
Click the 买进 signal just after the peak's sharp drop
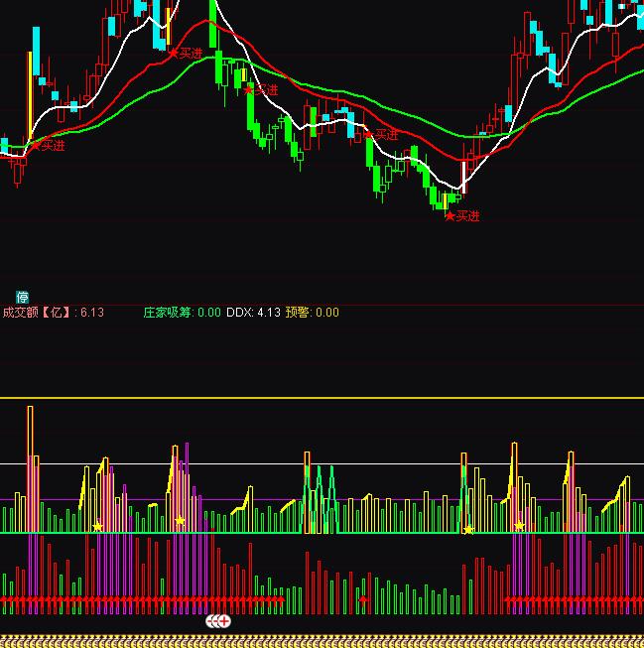click(249, 89)
